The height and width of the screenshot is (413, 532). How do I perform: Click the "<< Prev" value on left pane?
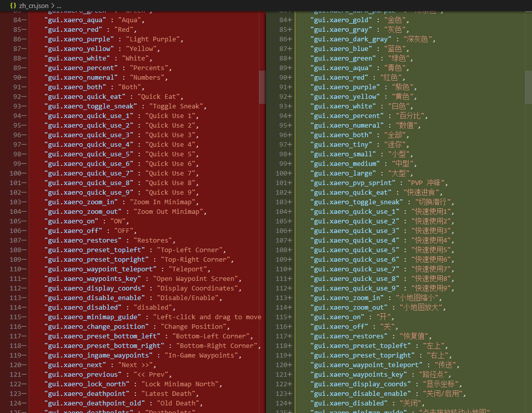click(151, 375)
